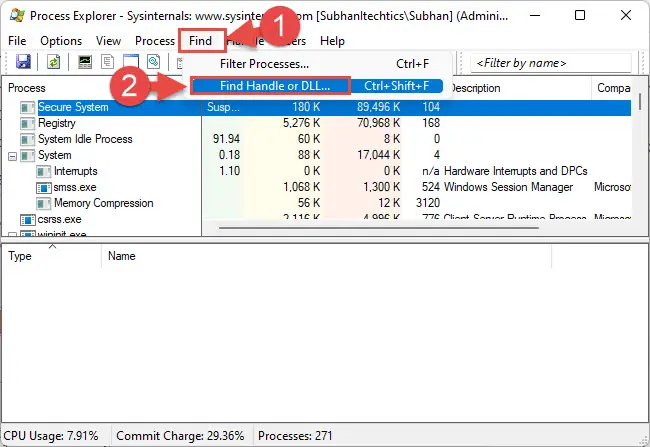Click the Filter by name field

click(551, 63)
